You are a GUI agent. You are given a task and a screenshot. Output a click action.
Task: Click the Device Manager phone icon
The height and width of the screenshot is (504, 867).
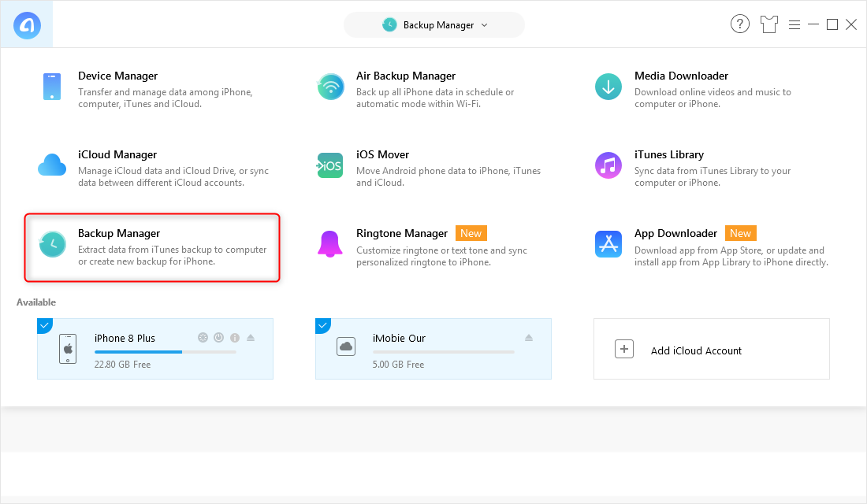tap(52, 87)
